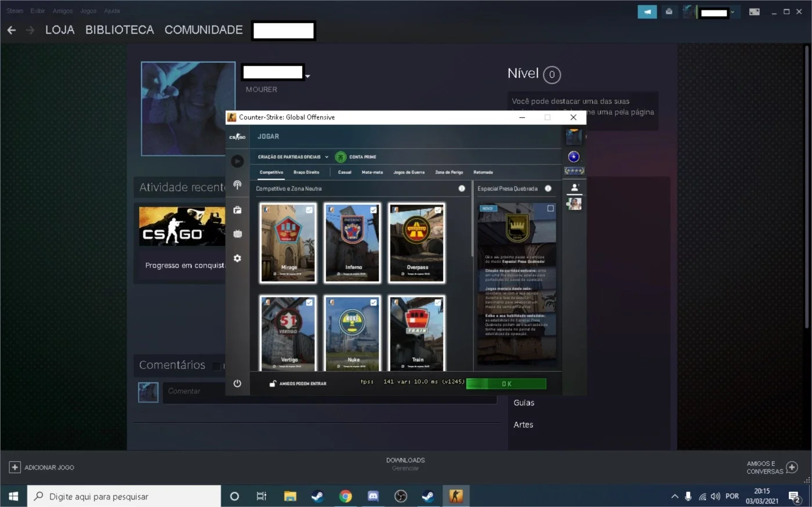This screenshot has width=812, height=507.
Task: Select the Competitivo tab
Action: (271, 172)
